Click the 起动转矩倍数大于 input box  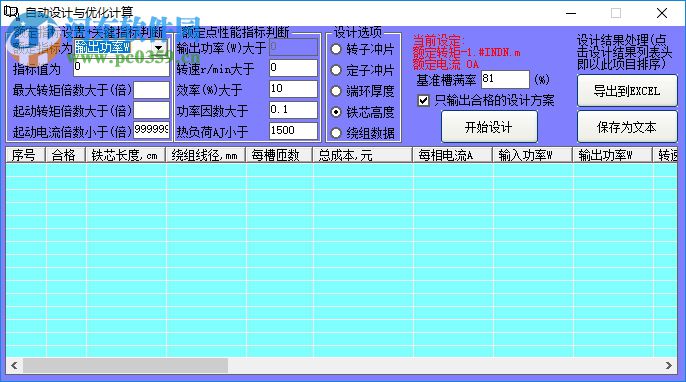point(151,111)
